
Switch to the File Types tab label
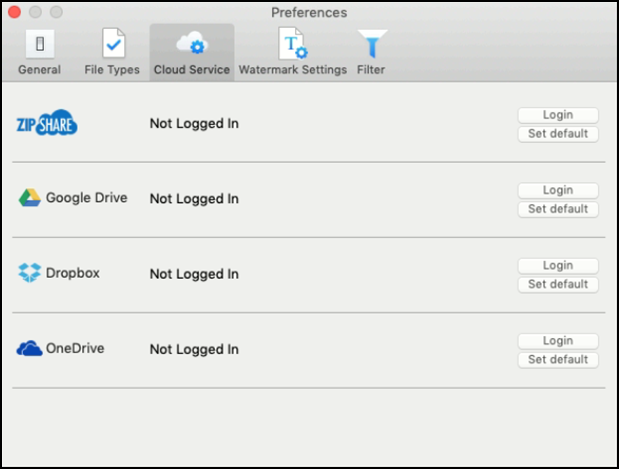pyautogui.click(x=112, y=70)
